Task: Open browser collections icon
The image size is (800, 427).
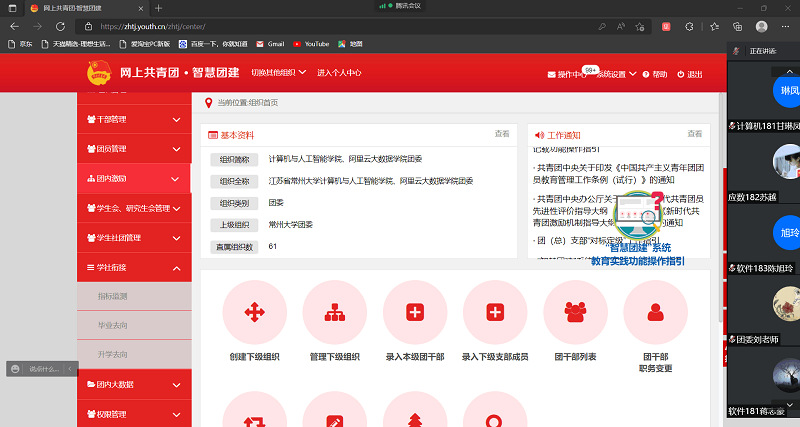Action: [737, 27]
